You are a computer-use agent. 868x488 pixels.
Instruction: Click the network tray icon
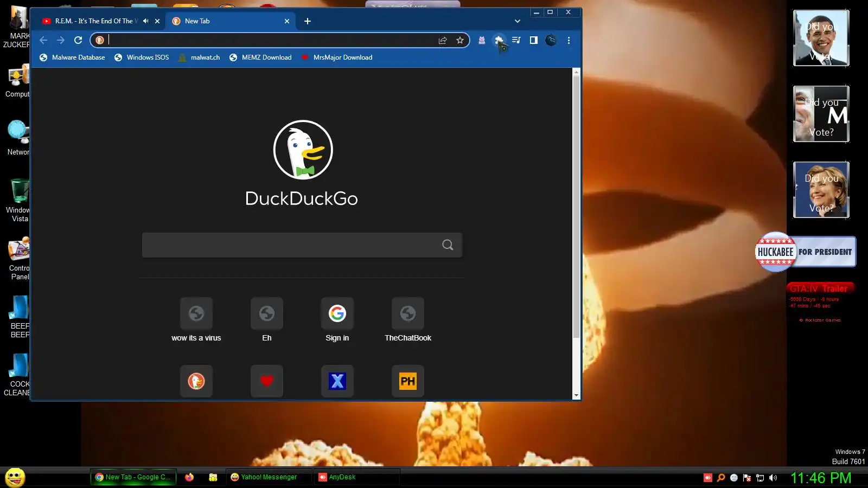pyautogui.click(x=760, y=478)
